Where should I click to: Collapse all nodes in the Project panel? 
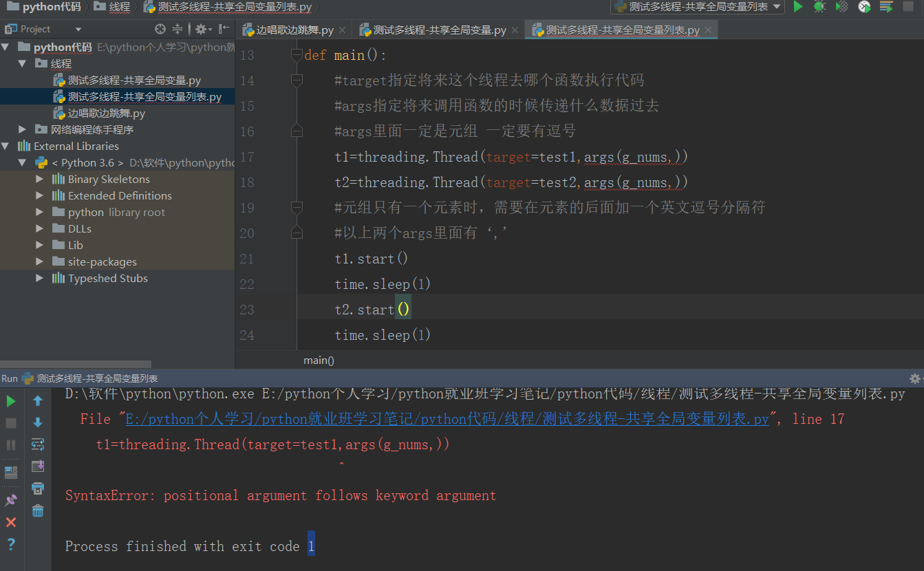point(178,29)
